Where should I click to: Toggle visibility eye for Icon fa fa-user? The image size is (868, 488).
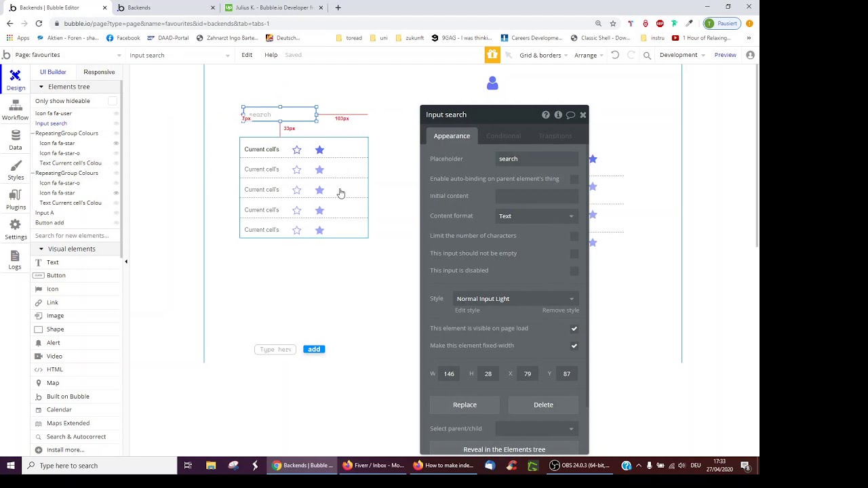116,114
